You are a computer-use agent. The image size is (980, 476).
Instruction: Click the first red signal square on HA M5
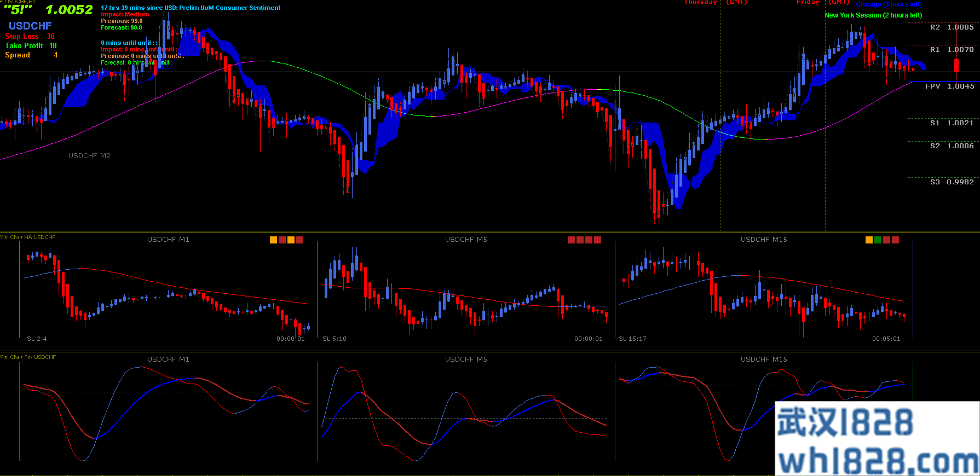coord(571,240)
